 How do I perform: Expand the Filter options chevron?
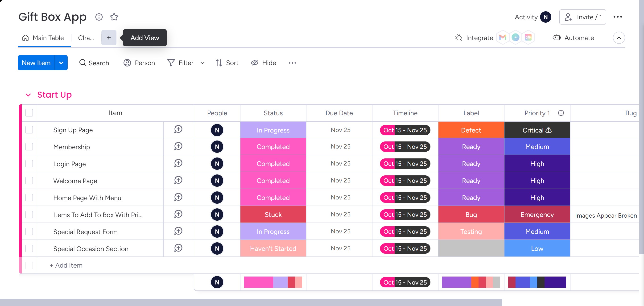pos(202,63)
